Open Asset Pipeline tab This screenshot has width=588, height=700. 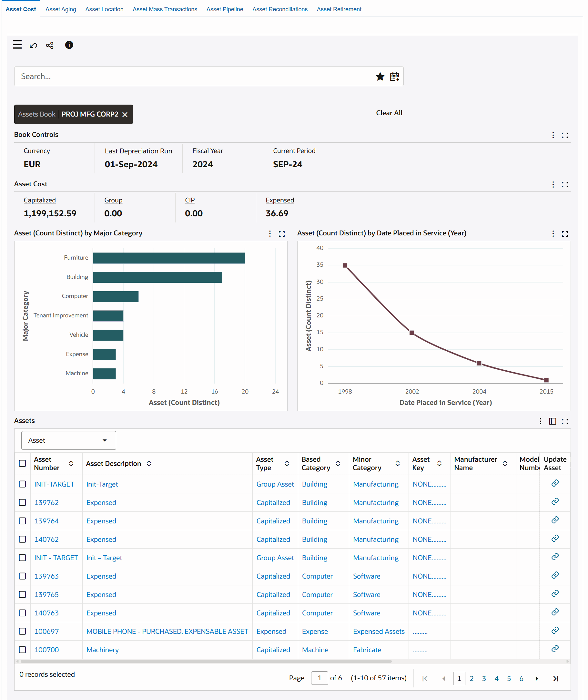coord(225,9)
